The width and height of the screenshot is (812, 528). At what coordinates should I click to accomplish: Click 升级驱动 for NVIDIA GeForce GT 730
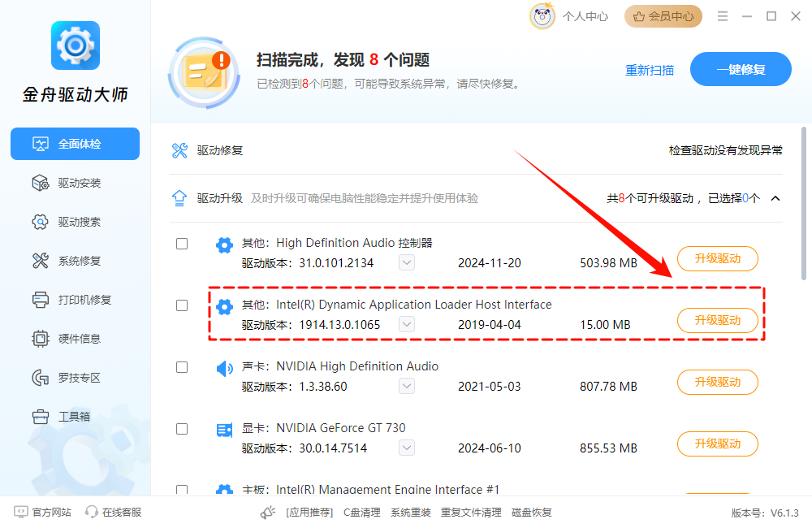point(718,444)
